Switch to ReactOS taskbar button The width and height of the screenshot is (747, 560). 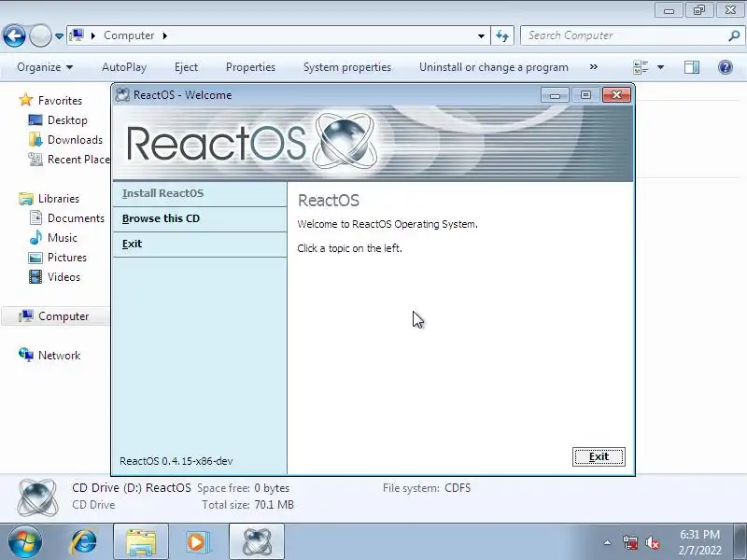pyautogui.click(x=257, y=542)
